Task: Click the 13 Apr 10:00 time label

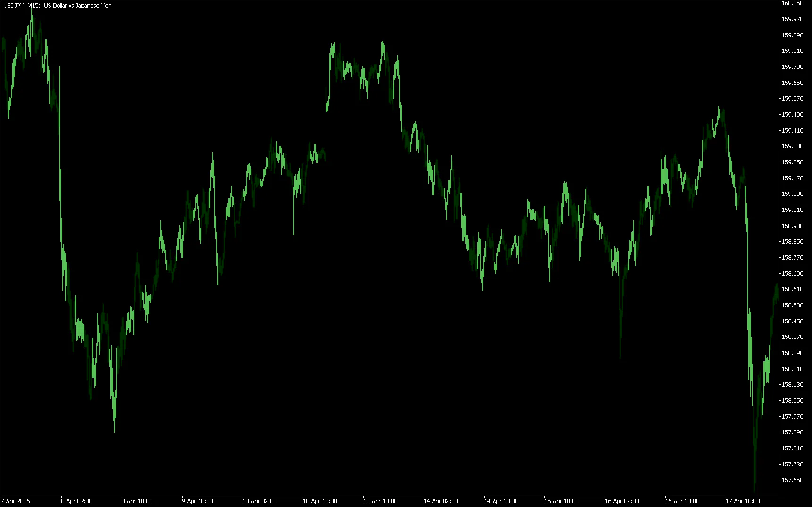Action: (x=380, y=501)
